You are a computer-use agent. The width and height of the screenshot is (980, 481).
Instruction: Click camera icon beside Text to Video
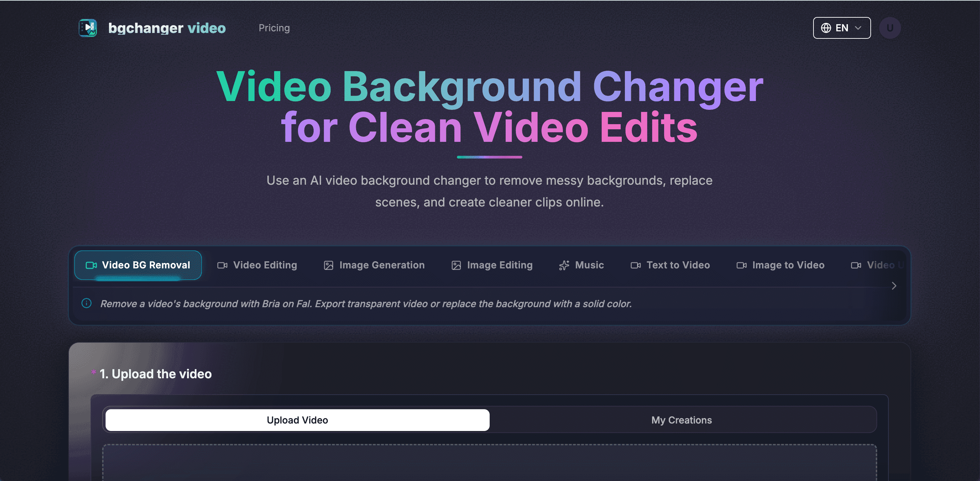coord(636,265)
